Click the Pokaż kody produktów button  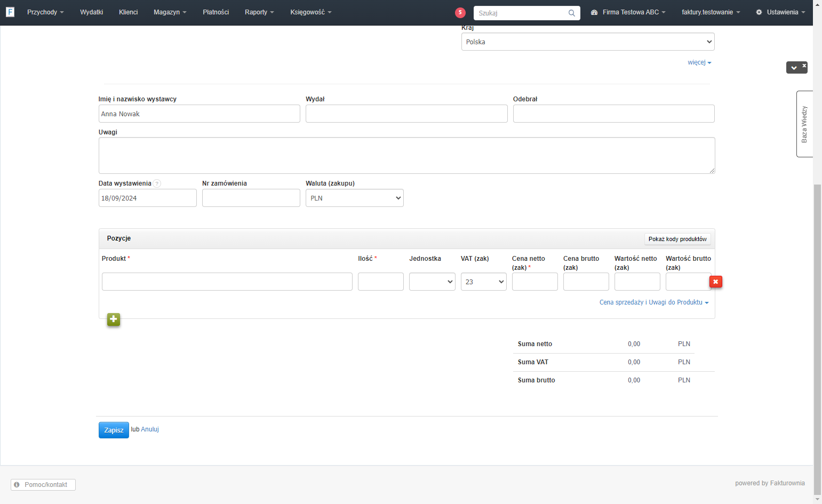tap(677, 239)
